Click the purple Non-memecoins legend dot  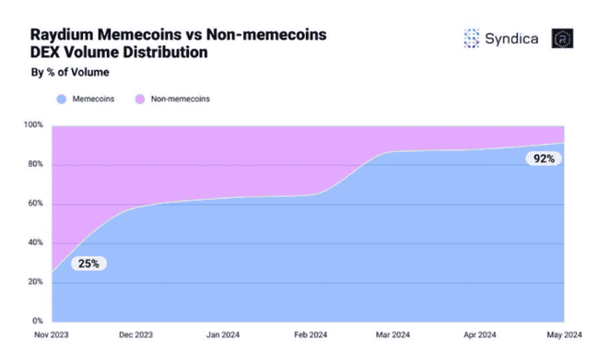coord(140,100)
